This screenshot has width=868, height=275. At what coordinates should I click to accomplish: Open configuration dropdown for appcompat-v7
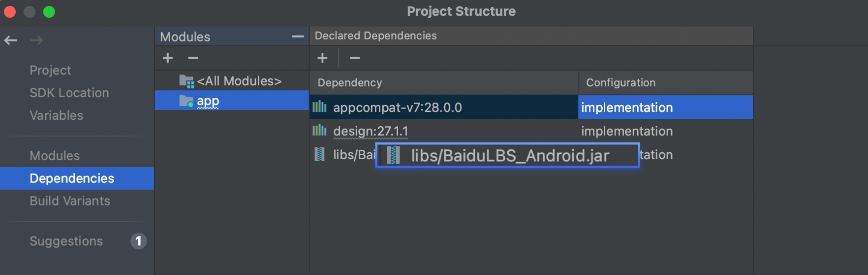[664, 107]
